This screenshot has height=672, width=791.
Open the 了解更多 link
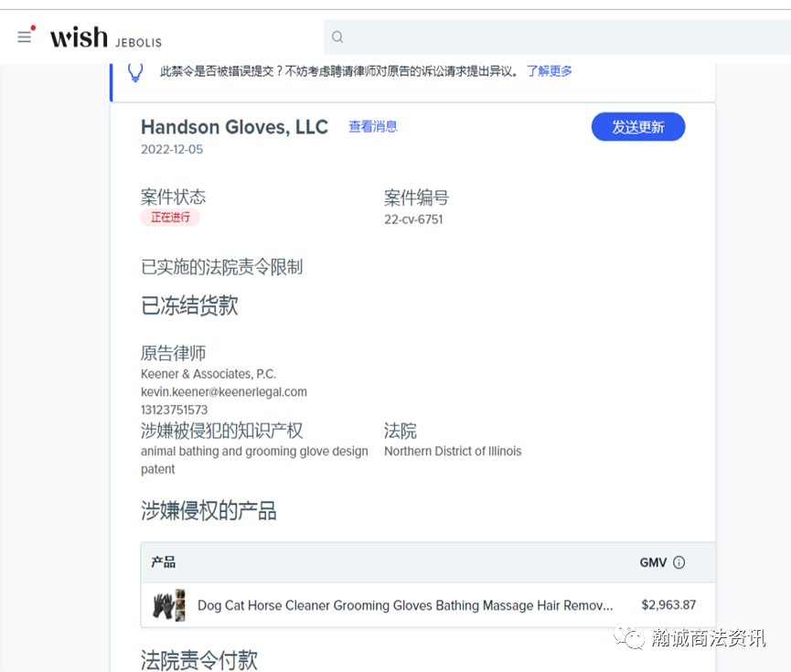tap(550, 71)
